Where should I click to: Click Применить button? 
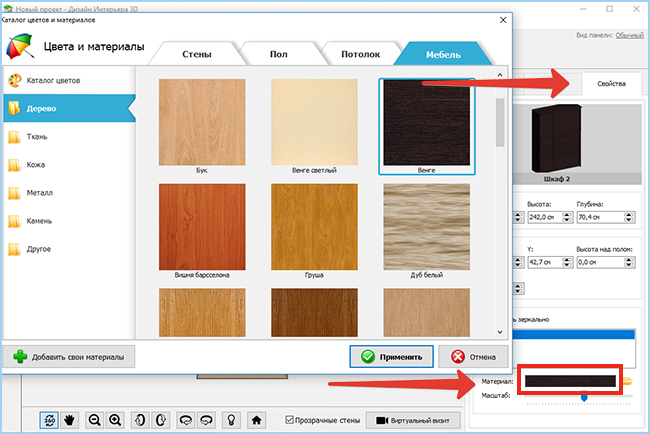(391, 356)
